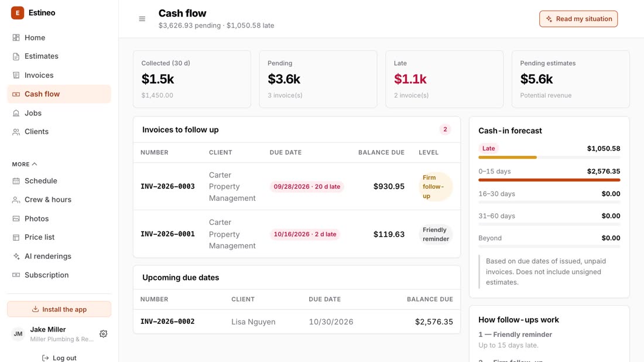Click the Estineo logo icon
This screenshot has height=362, width=644.
(17, 13)
